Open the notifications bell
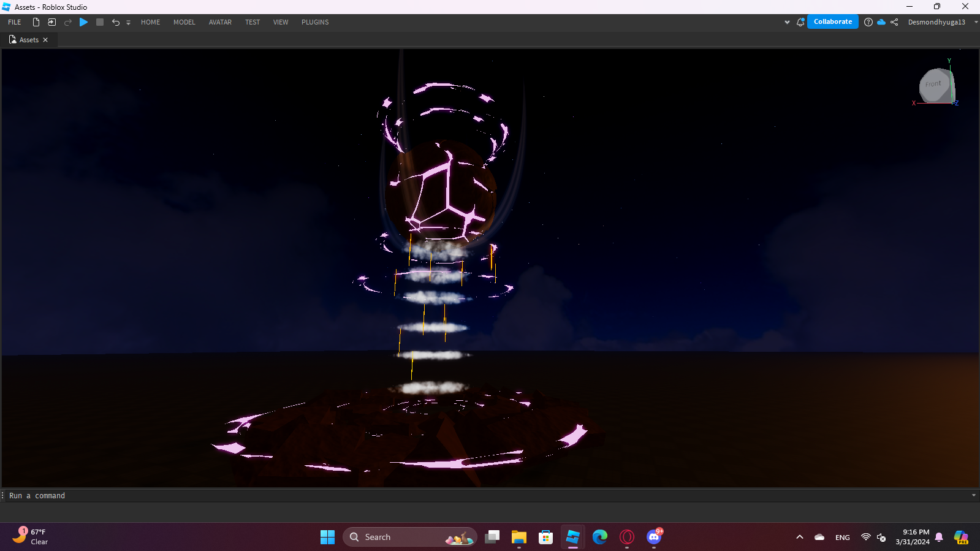980x551 pixels. 800,22
